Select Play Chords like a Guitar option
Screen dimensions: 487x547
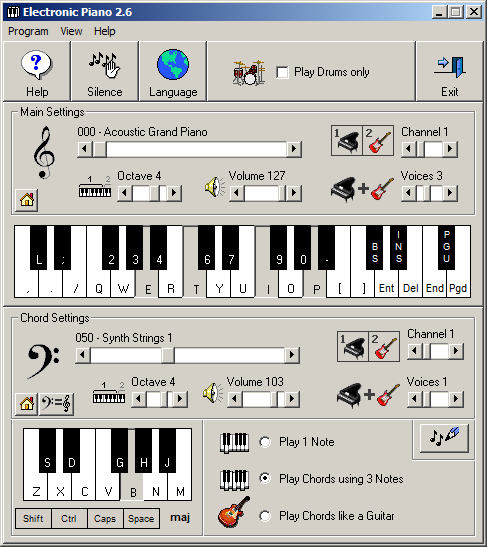pyautogui.click(x=265, y=516)
